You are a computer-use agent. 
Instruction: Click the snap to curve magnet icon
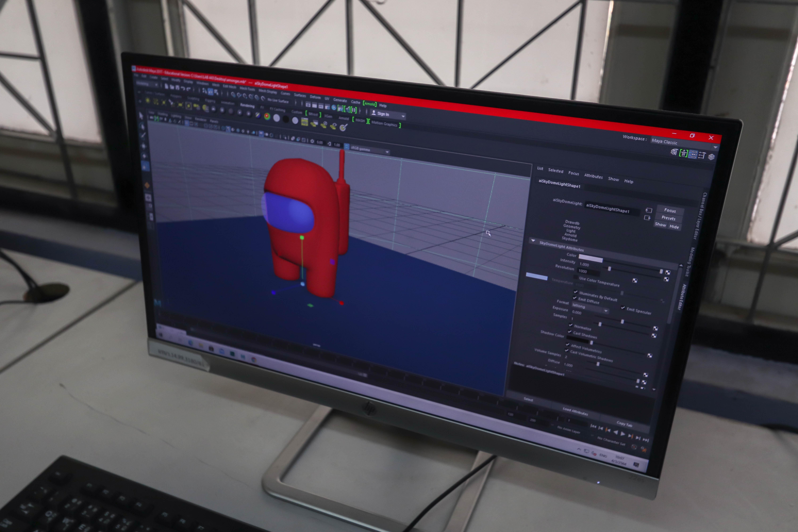pyautogui.click(x=239, y=95)
